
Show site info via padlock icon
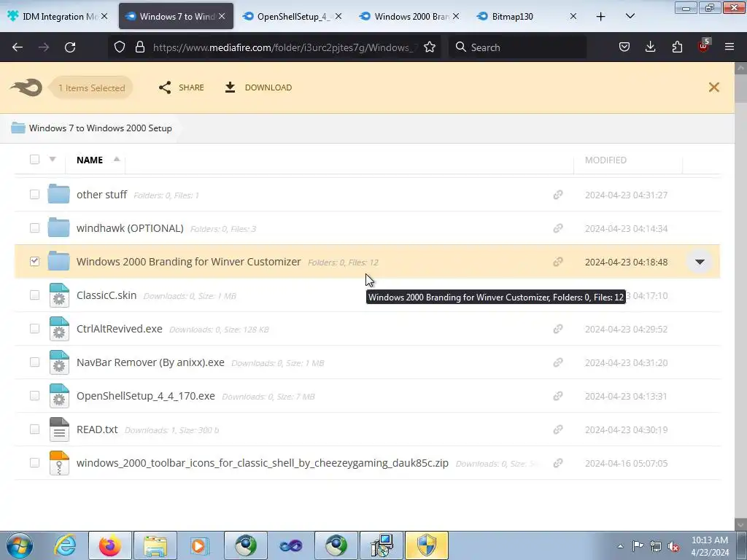tap(139, 47)
